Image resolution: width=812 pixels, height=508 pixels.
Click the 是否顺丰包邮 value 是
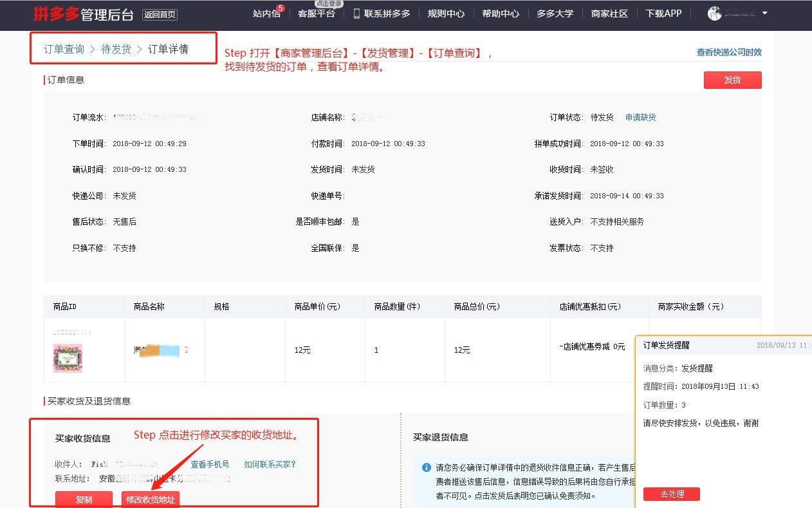tap(356, 221)
